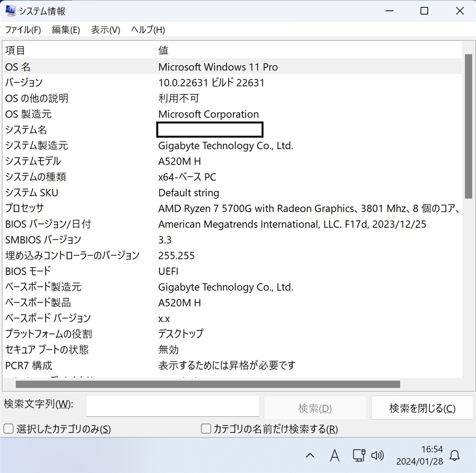Select the セキュア ブートの状態 row label
Image resolution: width=476 pixels, height=473 pixels.
pyautogui.click(x=47, y=350)
